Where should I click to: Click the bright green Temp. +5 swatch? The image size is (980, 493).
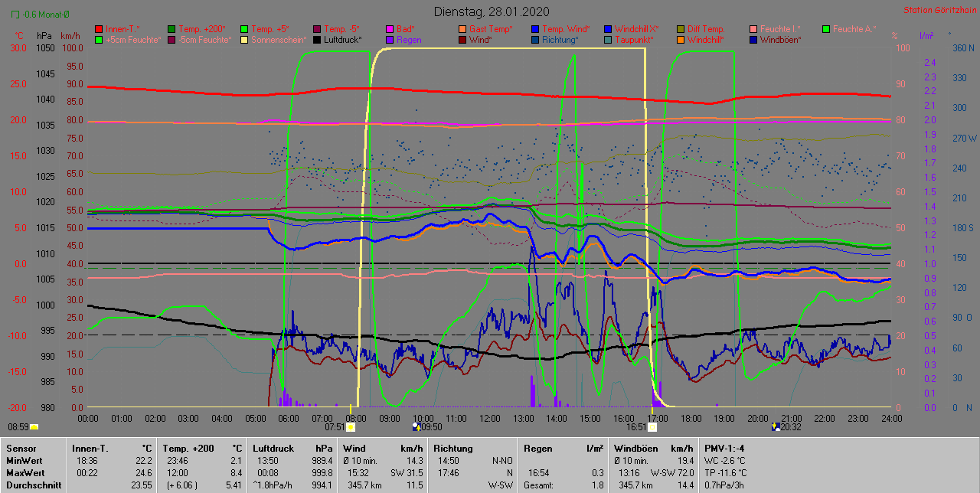coord(246,29)
